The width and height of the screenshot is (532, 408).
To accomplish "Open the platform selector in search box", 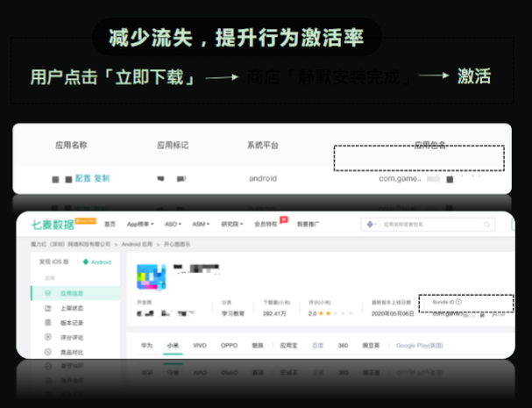I will tap(372, 225).
